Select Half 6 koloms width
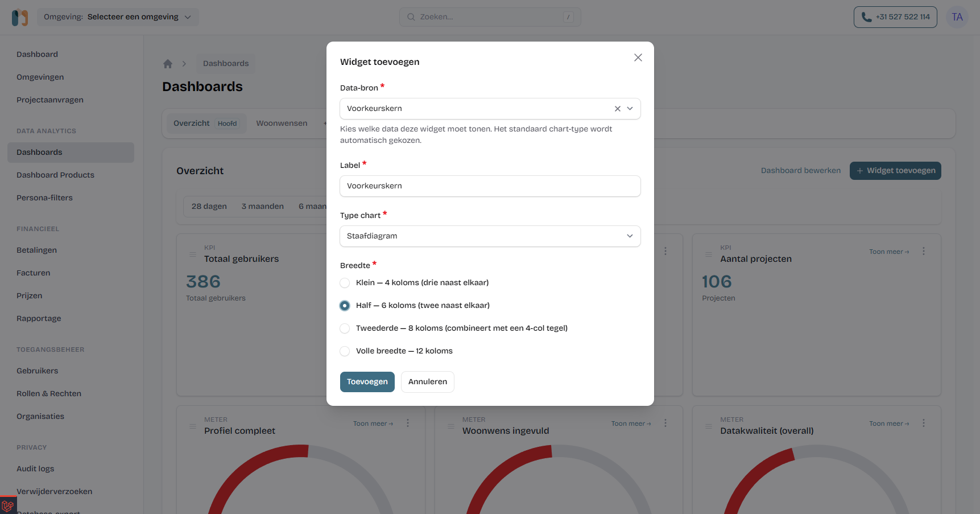The image size is (980, 514). (x=345, y=306)
